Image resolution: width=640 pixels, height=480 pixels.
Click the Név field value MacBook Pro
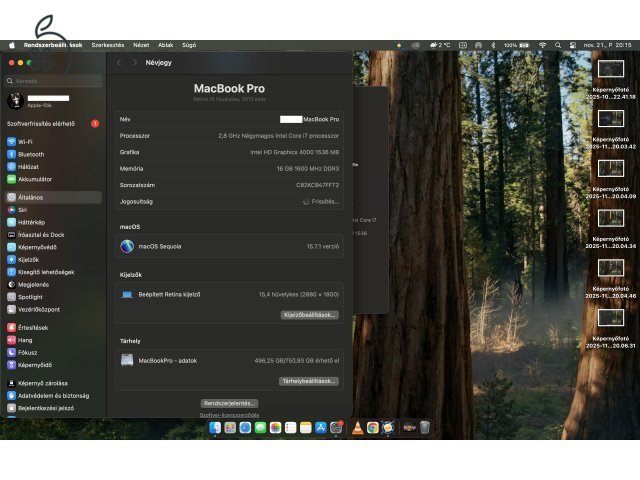309,120
